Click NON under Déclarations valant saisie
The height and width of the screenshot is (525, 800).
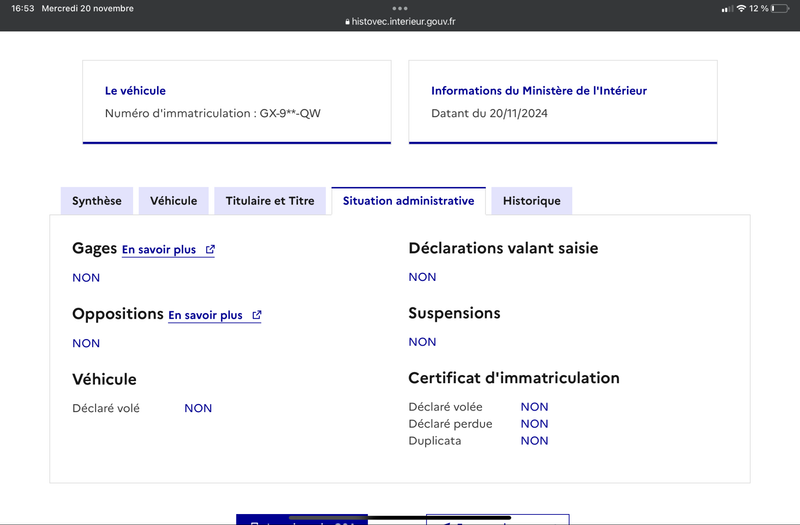coord(422,277)
